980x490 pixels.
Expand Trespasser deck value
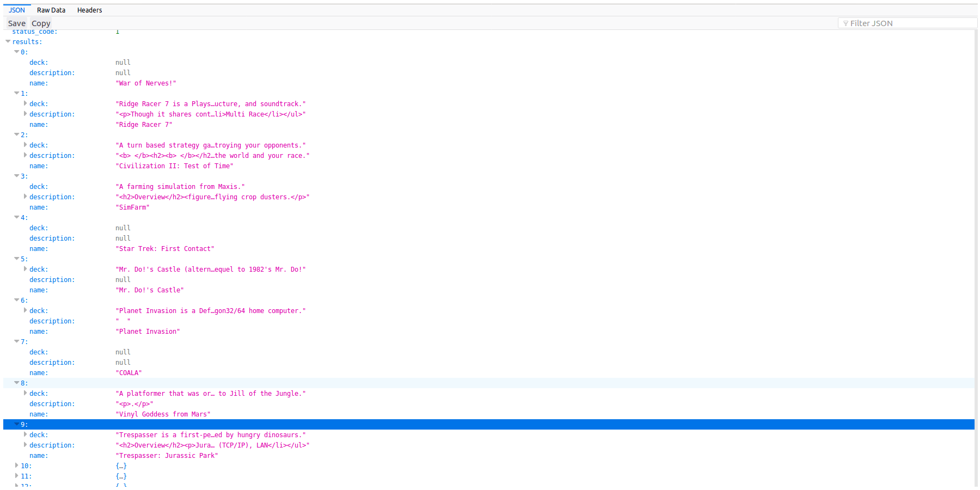point(25,434)
